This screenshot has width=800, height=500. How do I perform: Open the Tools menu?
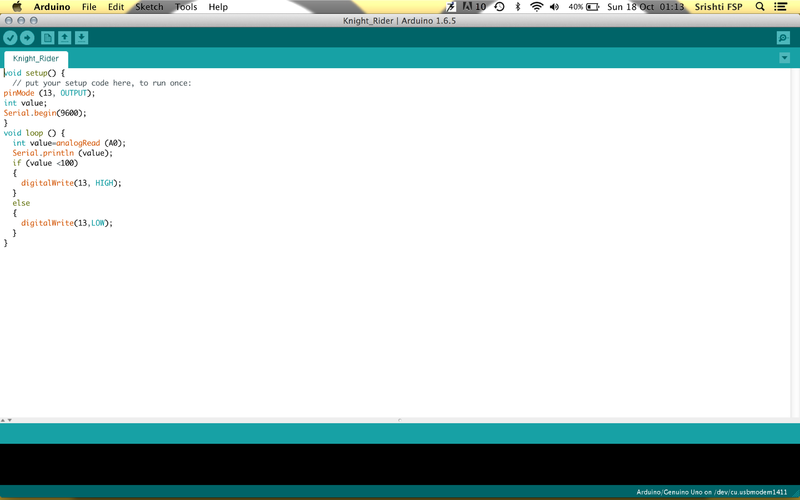pos(186,7)
